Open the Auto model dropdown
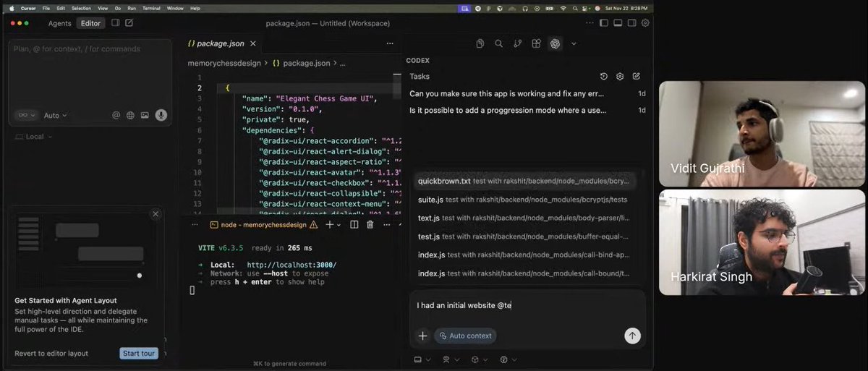Viewport: 868px width, 371px height. (x=55, y=115)
